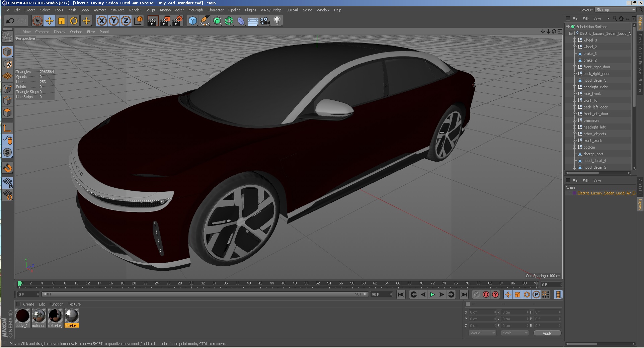Click the Undo arrow in the toolbar

coord(10,21)
